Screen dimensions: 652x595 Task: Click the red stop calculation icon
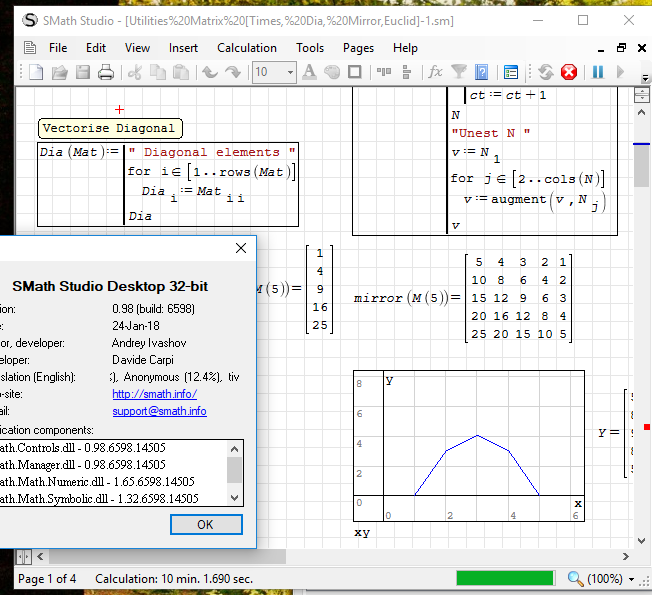click(569, 72)
